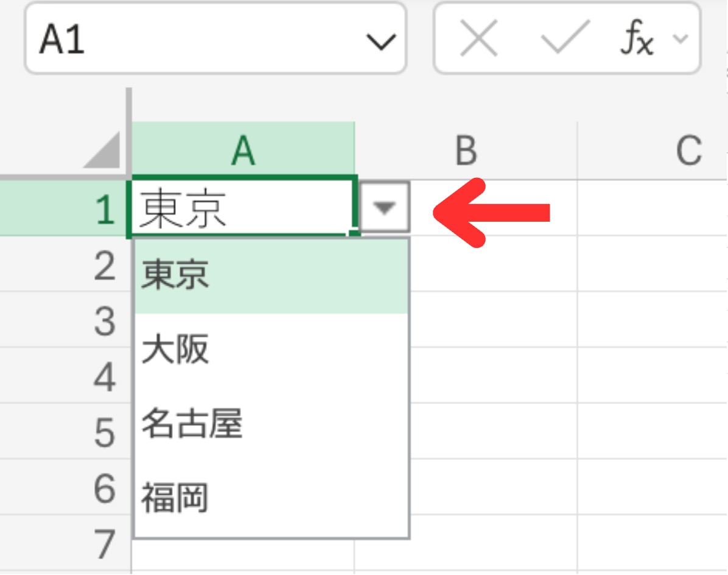Select column A header
Image resolution: width=728 pixels, height=575 pixels.
pyautogui.click(x=243, y=151)
